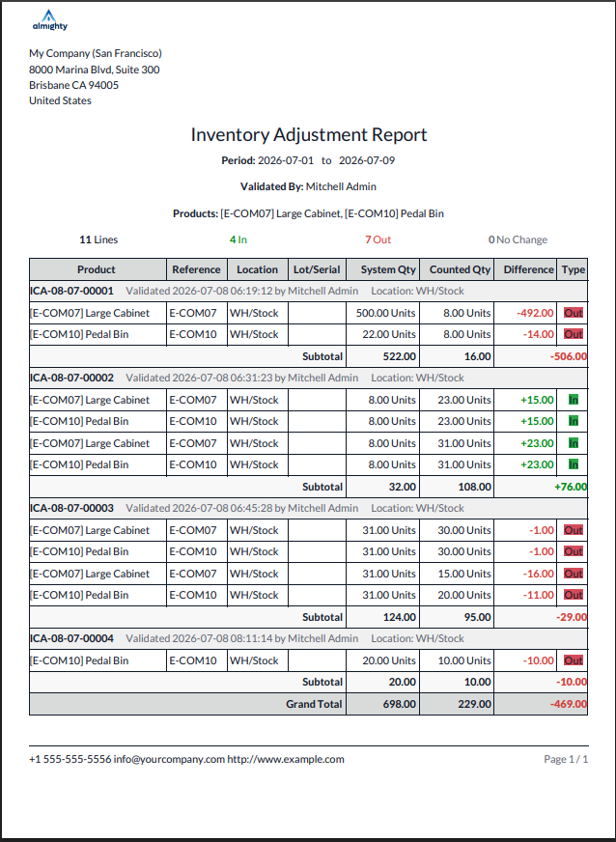616x842 pixels.
Task: Click the 'Product' column header
Action: tap(97, 269)
